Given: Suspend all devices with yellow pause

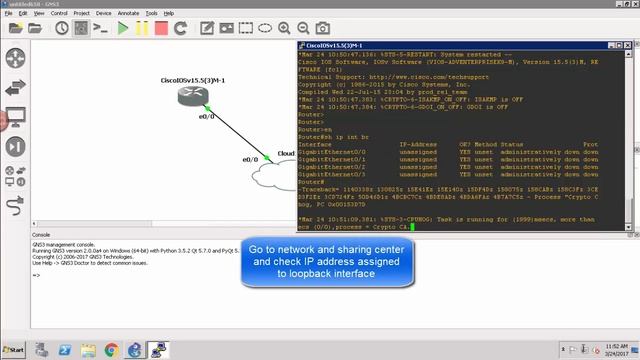Looking at the screenshot, I should coord(142,28).
